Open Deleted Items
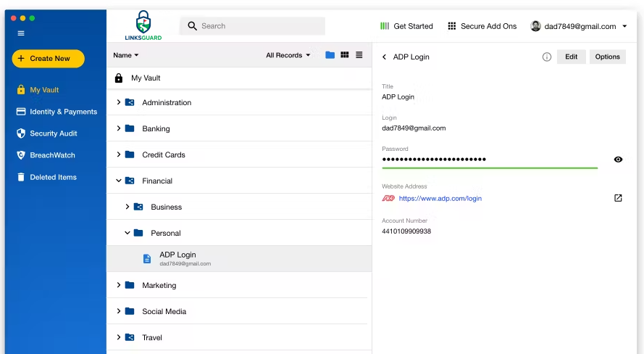 point(53,177)
